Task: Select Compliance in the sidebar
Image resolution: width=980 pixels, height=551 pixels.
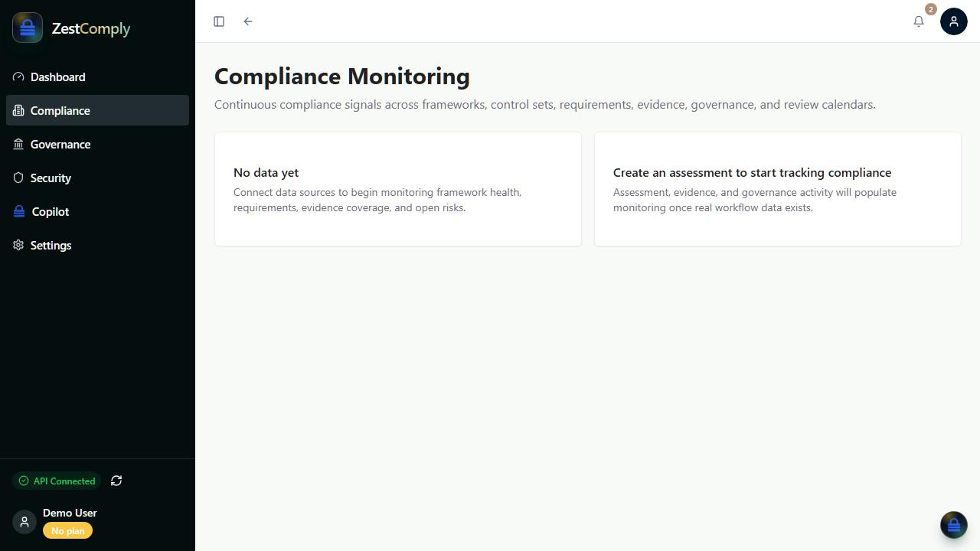Action: click(x=97, y=110)
